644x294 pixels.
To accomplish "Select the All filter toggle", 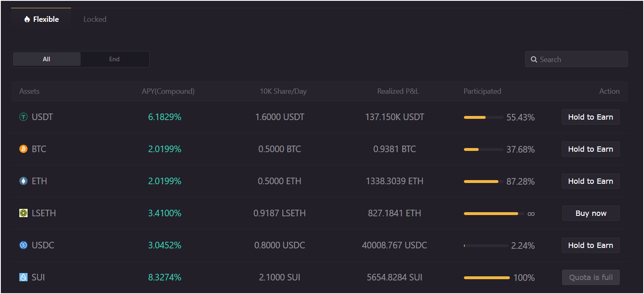I will [46, 59].
